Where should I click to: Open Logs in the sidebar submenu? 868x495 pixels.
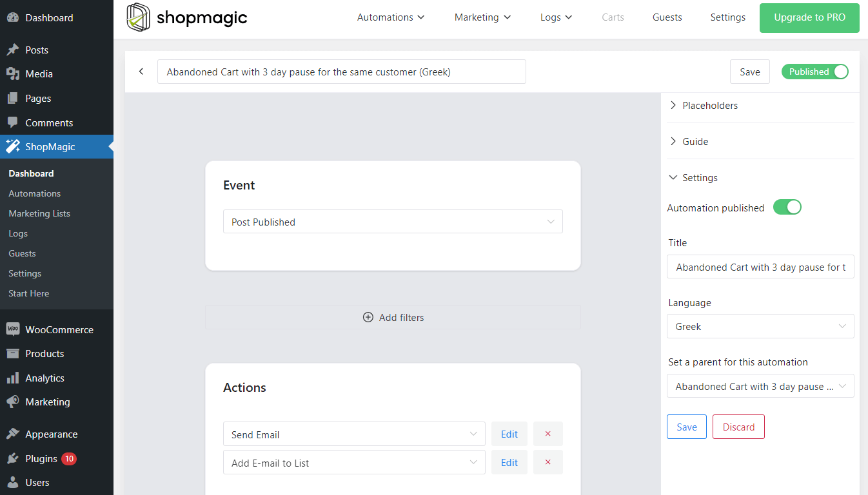click(x=18, y=233)
